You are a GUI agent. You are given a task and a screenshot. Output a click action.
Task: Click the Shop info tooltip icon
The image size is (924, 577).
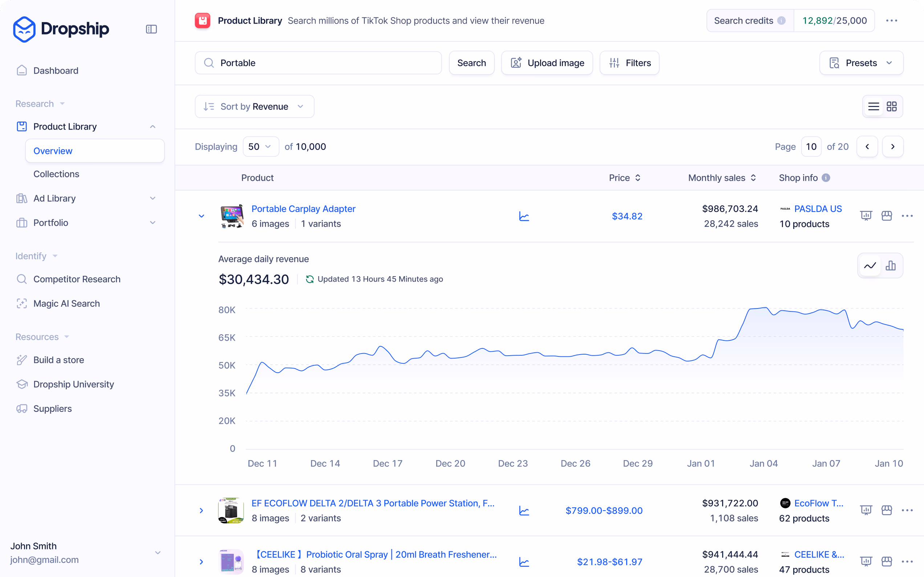(x=826, y=178)
